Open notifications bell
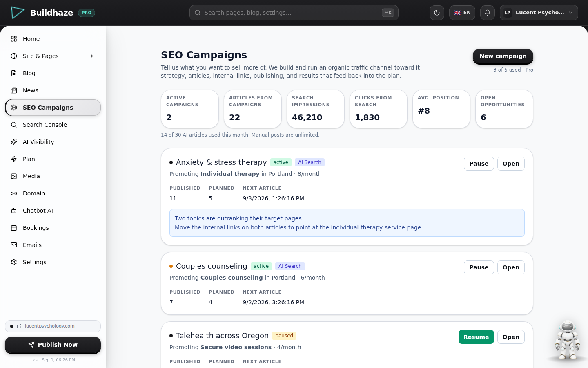The width and height of the screenshot is (588, 368). (x=488, y=13)
